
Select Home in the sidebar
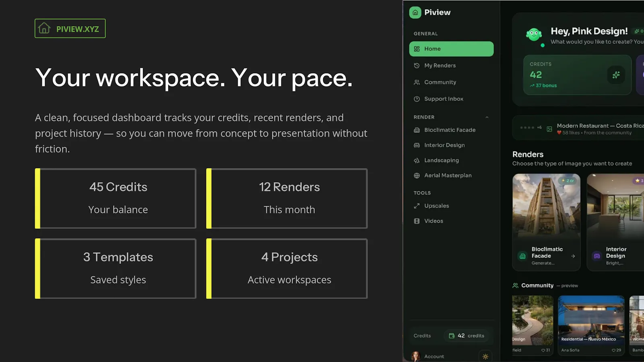tap(451, 49)
